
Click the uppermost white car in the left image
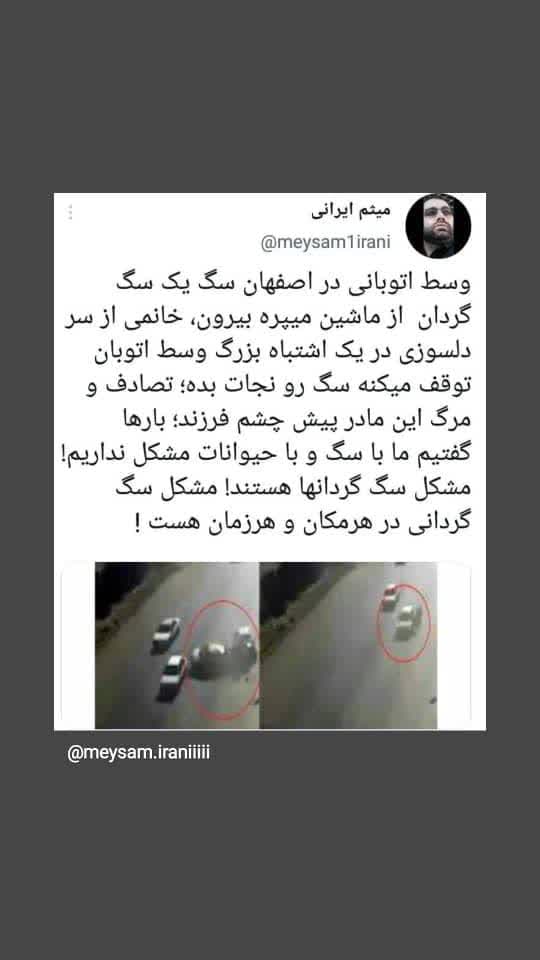pos(167,634)
